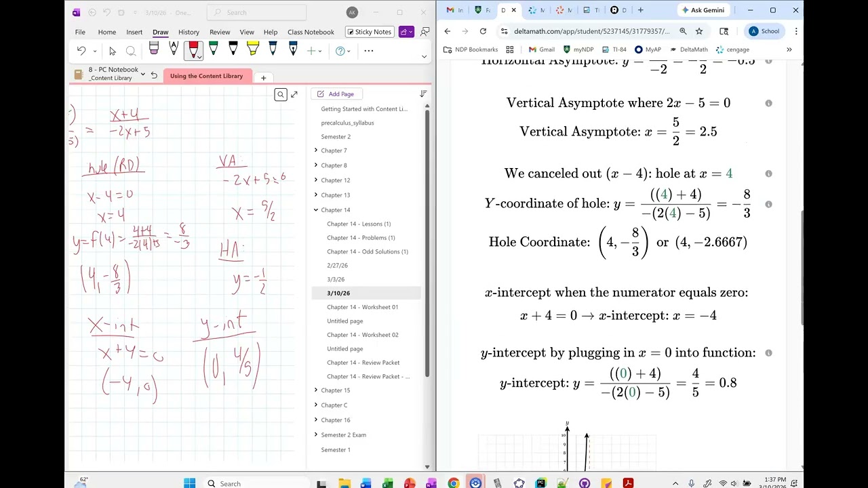Expand the OneNote ribbon chevron
This screenshot has height=488, width=868.
tap(425, 57)
